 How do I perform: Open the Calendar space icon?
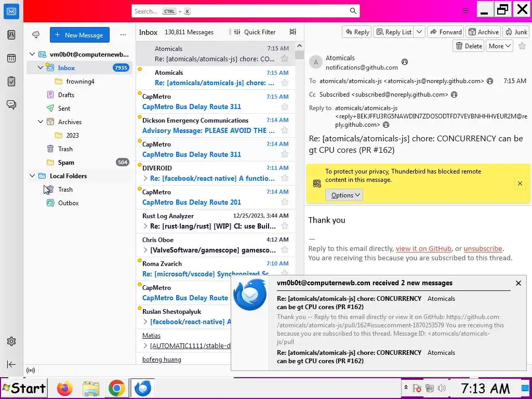pos(11,58)
